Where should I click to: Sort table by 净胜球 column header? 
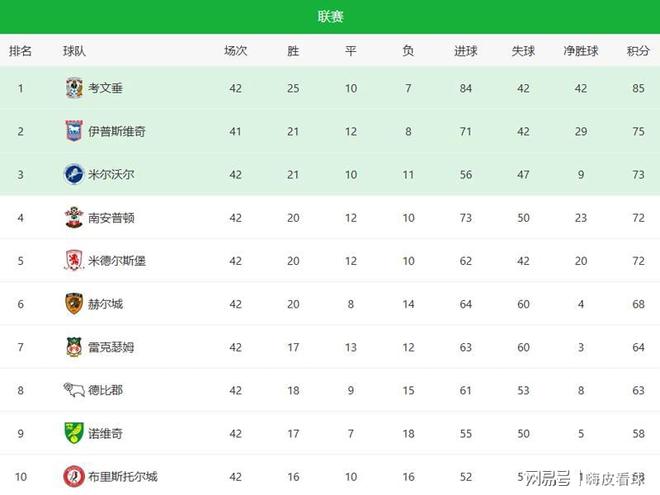580,50
